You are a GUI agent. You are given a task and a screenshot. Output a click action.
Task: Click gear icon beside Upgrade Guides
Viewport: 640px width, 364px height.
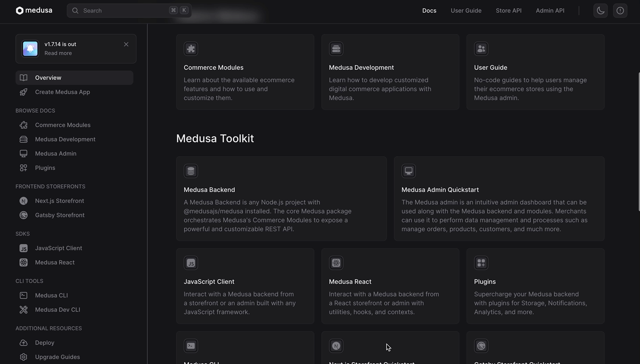(x=24, y=357)
